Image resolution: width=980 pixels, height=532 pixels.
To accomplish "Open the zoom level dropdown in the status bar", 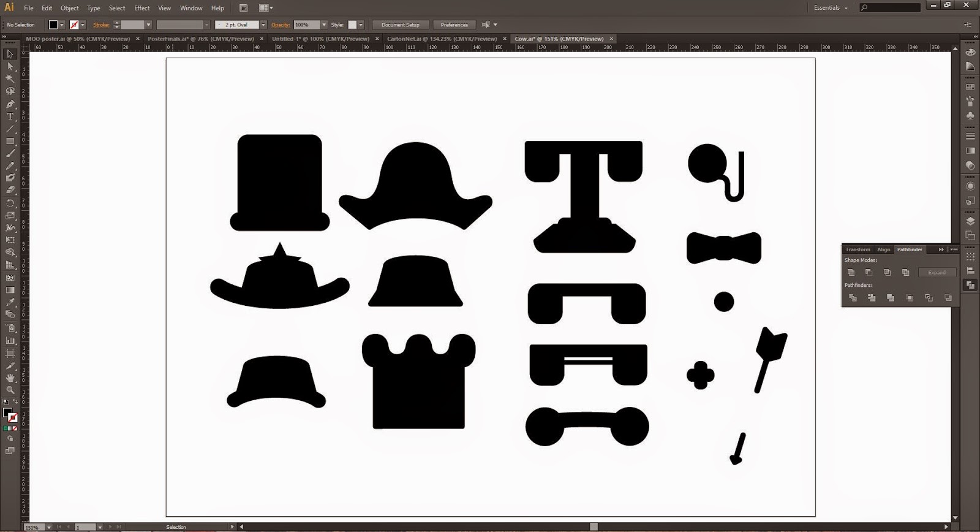I will [49, 527].
